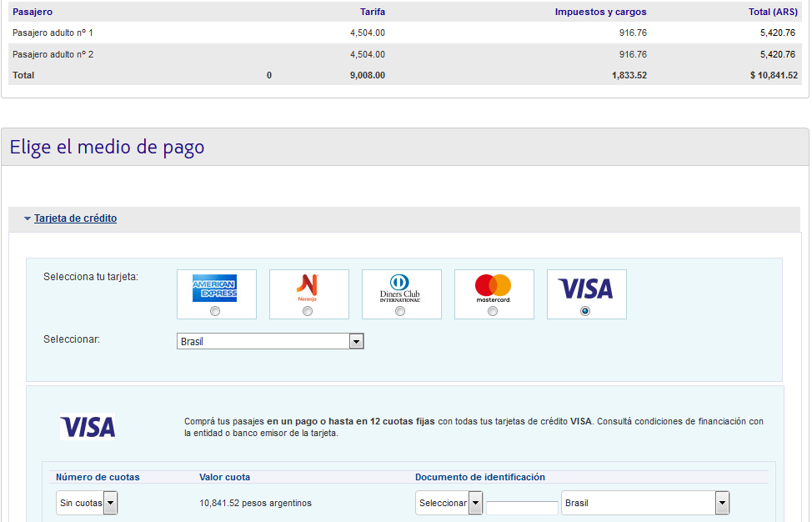The height and width of the screenshot is (522, 812).
Task: Click the large Visa logo beside installments text
Action: [88, 428]
